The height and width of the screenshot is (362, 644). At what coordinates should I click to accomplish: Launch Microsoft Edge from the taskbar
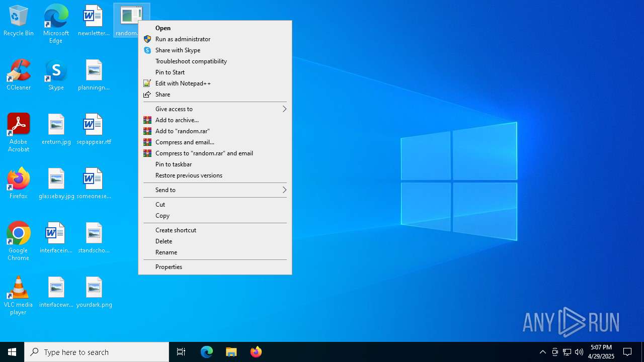tap(207, 352)
